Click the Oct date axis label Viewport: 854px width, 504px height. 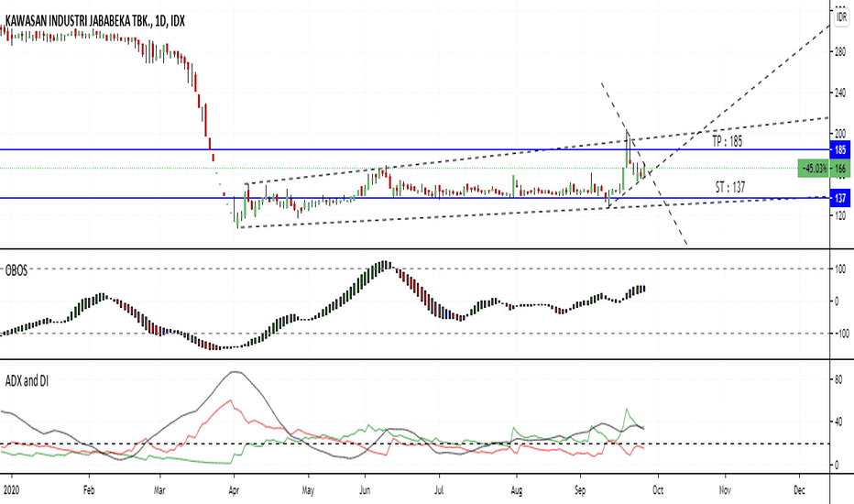(x=658, y=490)
